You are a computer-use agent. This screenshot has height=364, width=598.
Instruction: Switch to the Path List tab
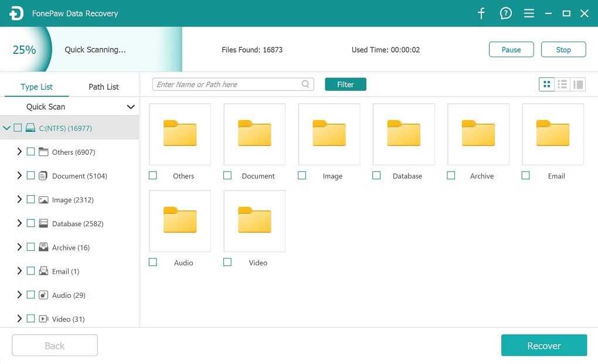point(103,86)
